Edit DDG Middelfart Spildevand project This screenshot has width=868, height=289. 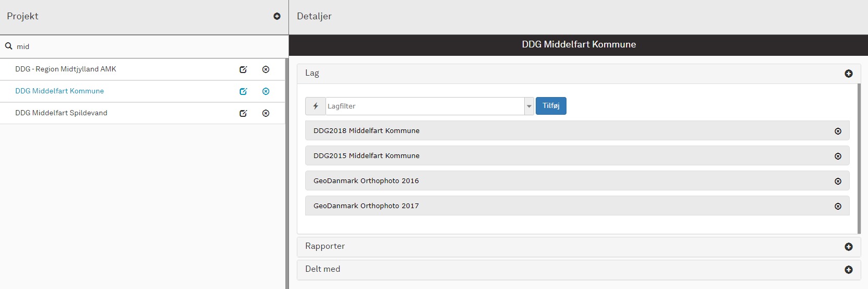pos(243,113)
